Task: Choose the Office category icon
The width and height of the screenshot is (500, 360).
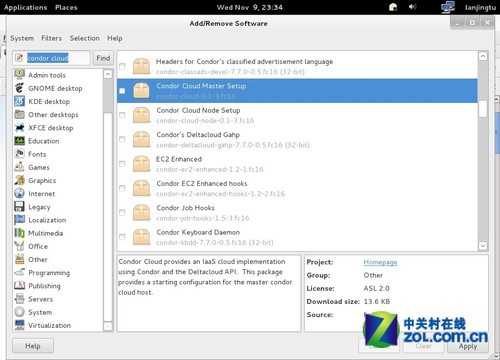Action: [x=19, y=246]
